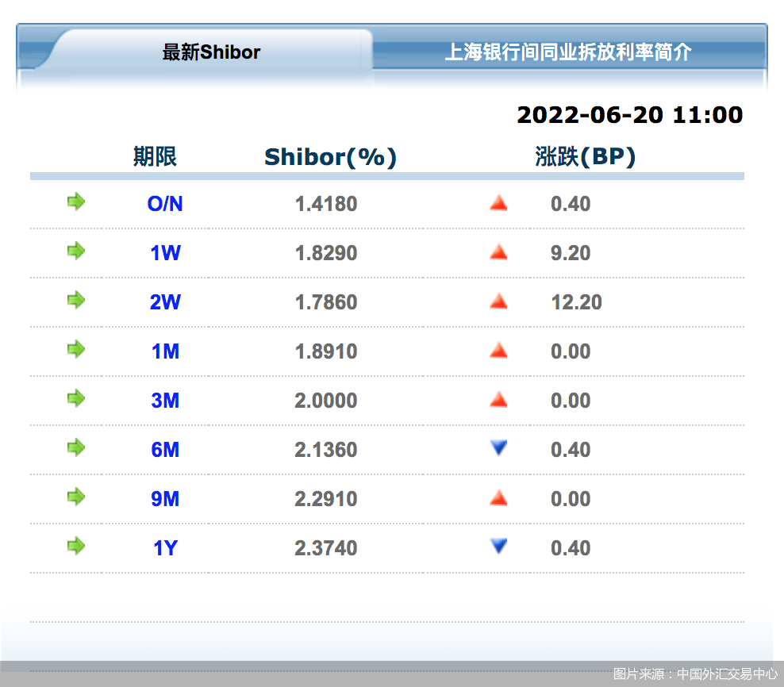Open the 1Y term link

point(165,548)
